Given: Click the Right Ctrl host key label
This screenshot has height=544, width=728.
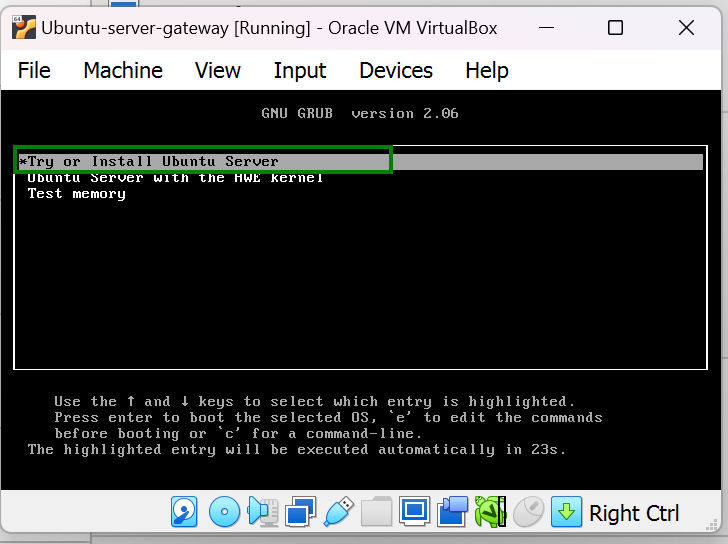Looking at the screenshot, I should click(634, 513).
